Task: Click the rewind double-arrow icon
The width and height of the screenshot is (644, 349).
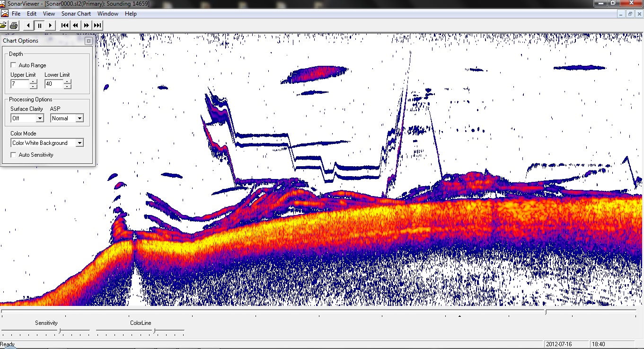Action: point(76,25)
